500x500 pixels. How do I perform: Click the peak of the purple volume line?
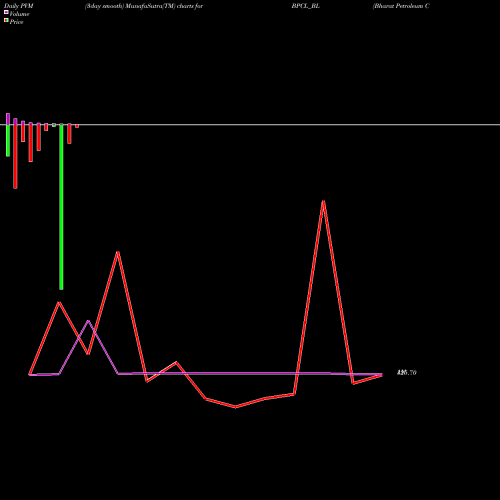pyautogui.click(x=88, y=321)
